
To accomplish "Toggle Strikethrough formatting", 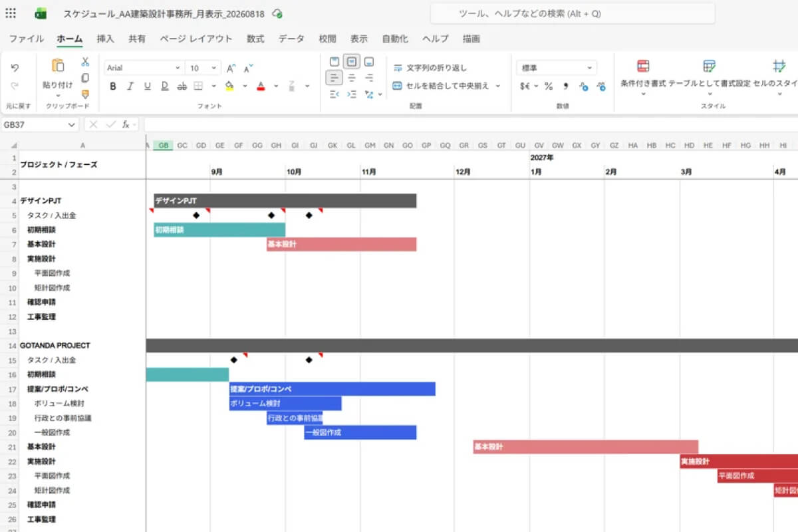I will [182, 86].
